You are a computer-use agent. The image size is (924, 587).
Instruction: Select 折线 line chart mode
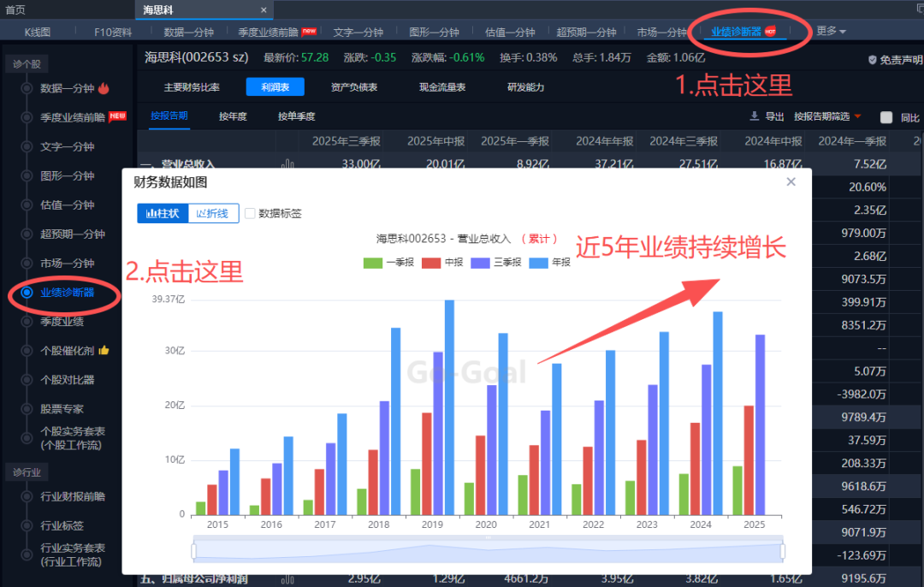[213, 213]
